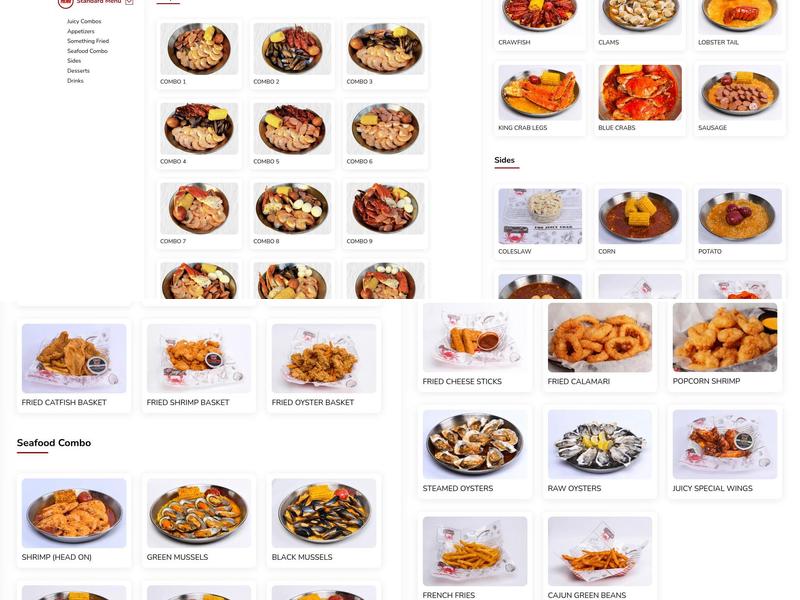Open the Drinks section link
The image size is (800, 600).
pos(75,81)
